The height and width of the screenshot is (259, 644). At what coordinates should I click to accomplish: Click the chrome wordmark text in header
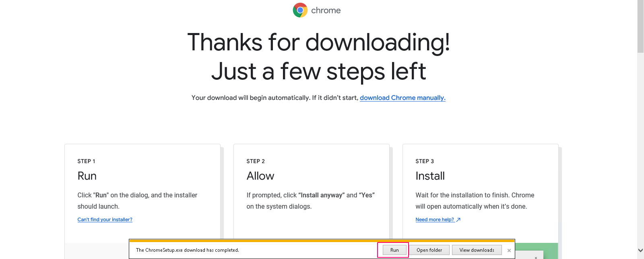pos(326,10)
